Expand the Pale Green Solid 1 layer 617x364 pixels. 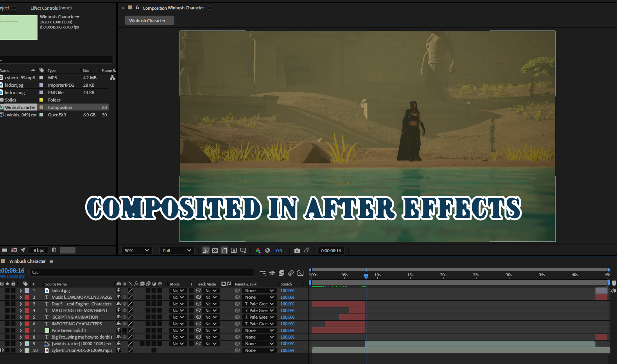coord(21,330)
